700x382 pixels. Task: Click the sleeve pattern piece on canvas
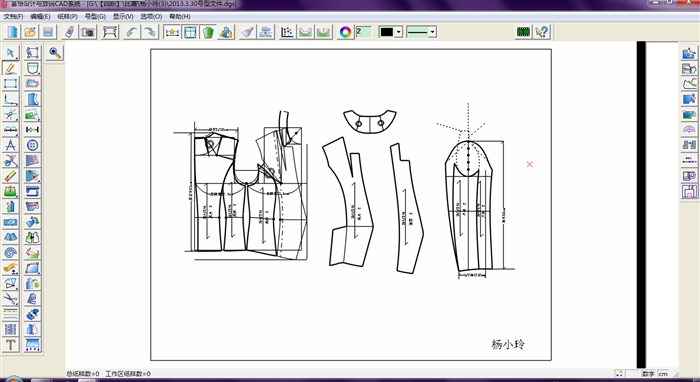click(x=469, y=206)
